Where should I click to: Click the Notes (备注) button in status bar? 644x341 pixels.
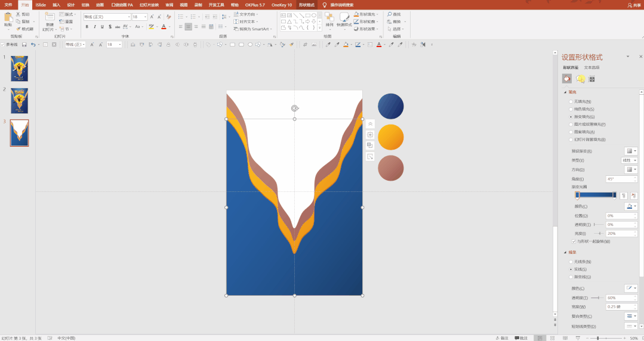point(503,338)
